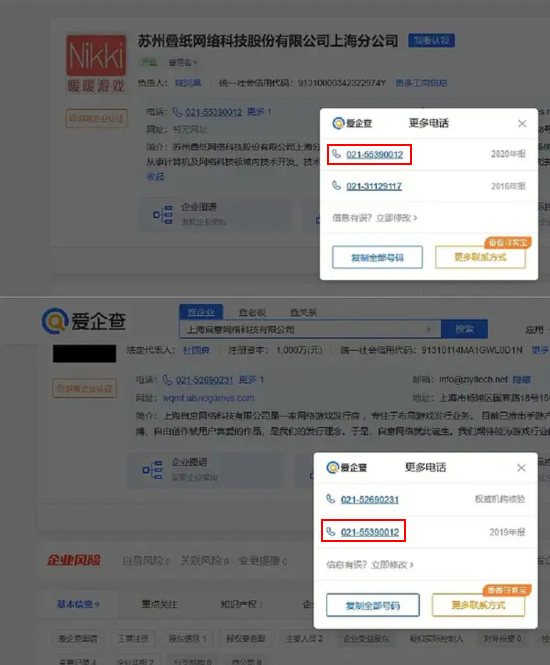Click 复制全部号码 in lower popup
This screenshot has width=550, height=665.
[x=373, y=605]
